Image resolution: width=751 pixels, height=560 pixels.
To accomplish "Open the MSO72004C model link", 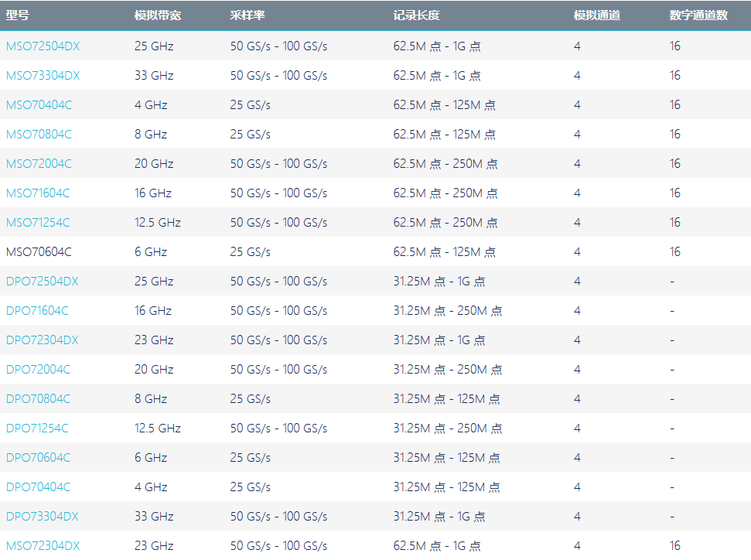I will click(x=39, y=164).
